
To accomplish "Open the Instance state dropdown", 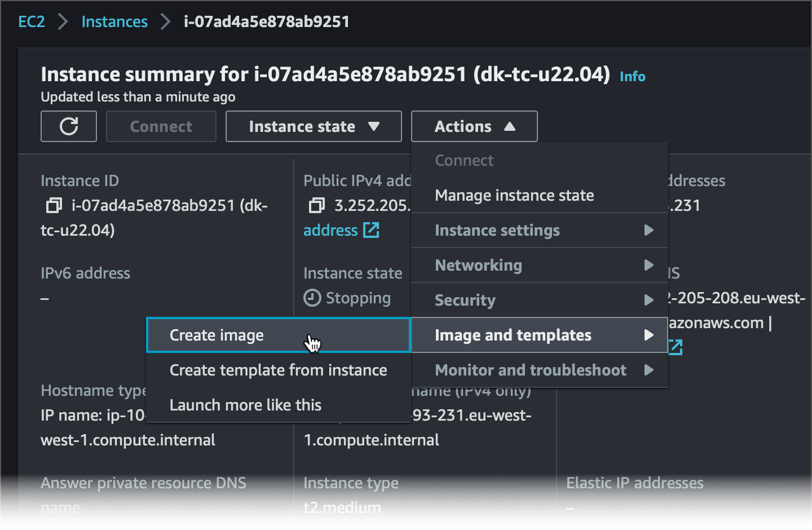I will pos(314,126).
